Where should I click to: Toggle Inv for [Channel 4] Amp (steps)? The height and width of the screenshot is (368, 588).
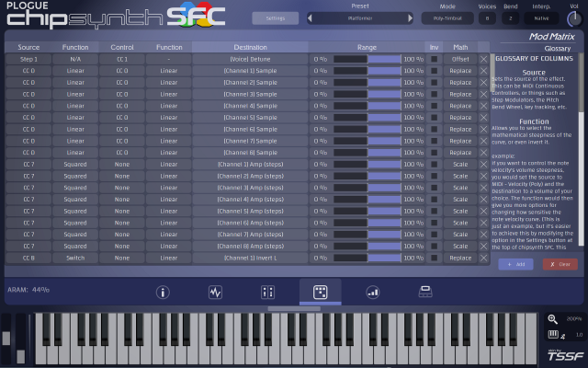pyautogui.click(x=435, y=200)
